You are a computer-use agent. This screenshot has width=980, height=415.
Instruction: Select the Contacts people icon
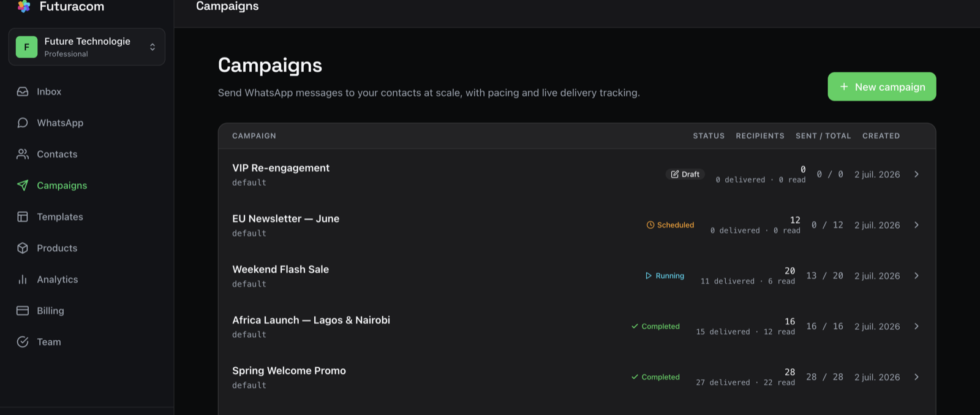(23, 154)
